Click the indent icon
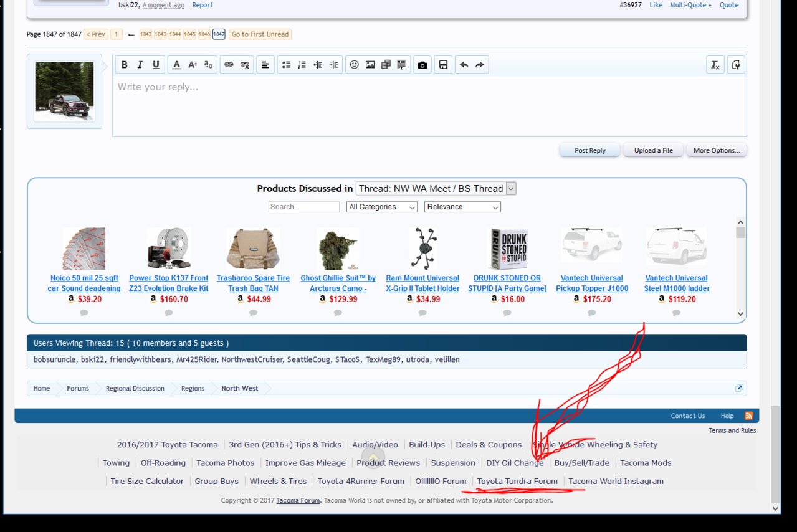797x532 pixels. (x=334, y=65)
